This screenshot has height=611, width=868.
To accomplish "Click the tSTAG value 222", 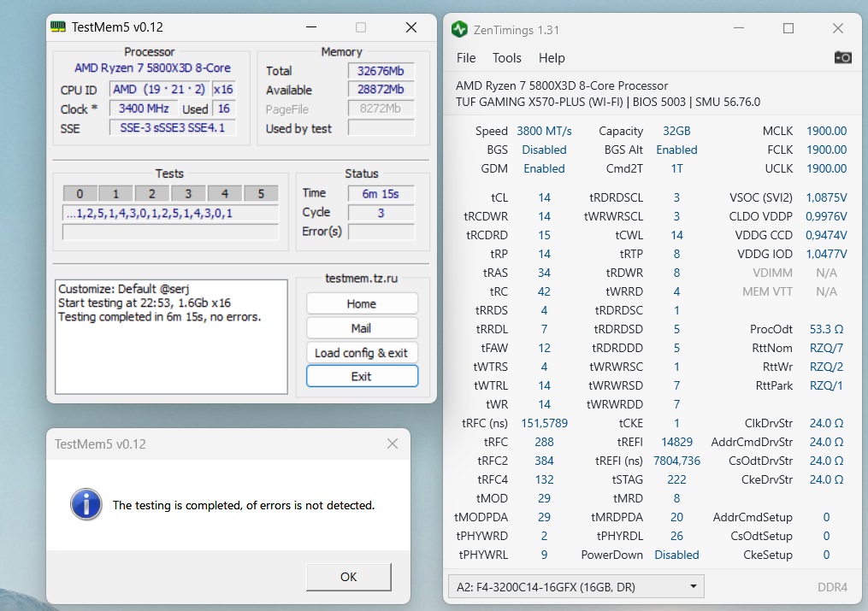I will click(676, 479).
